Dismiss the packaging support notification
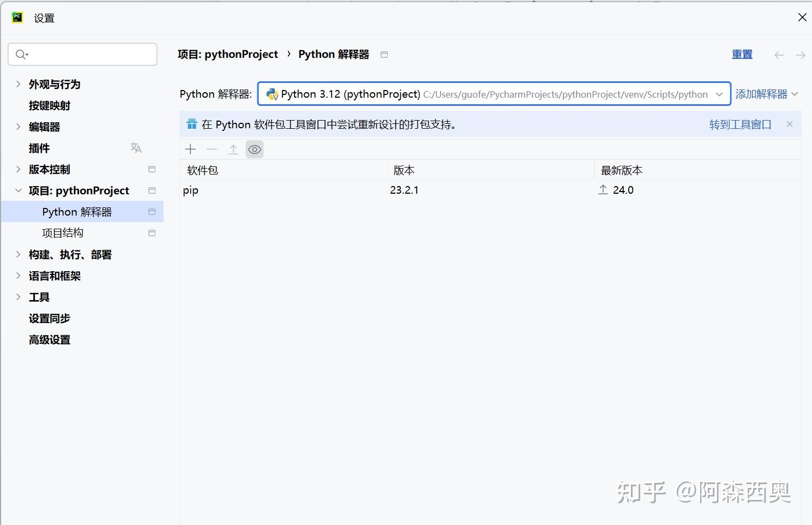This screenshot has width=812, height=525. (789, 124)
